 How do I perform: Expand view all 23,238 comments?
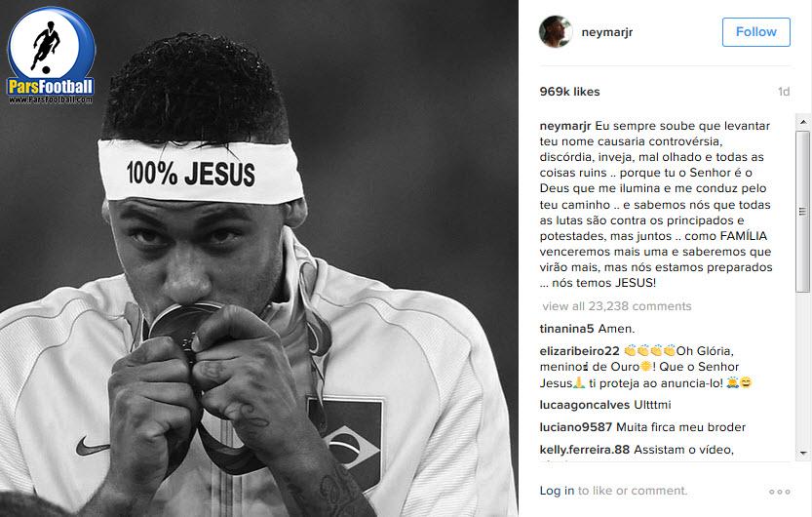617,306
